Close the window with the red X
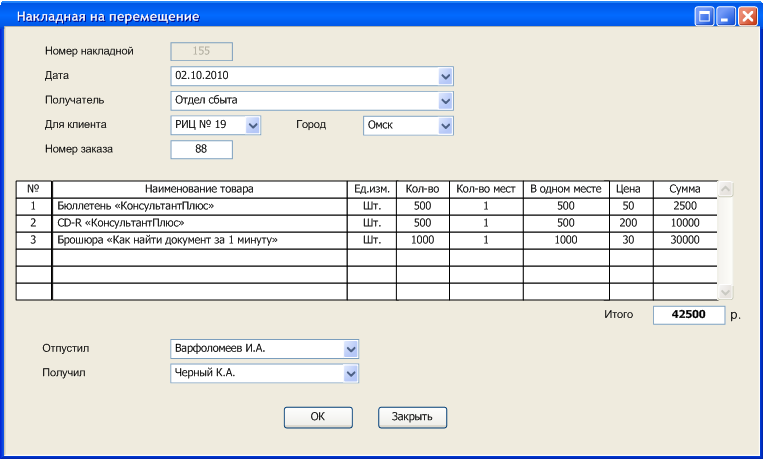Image resolution: width=763 pixels, height=459 pixels. point(747,17)
